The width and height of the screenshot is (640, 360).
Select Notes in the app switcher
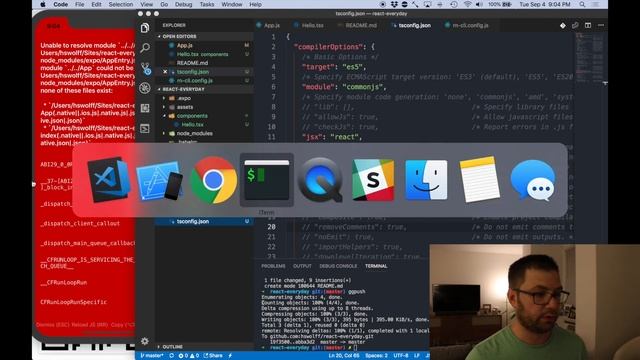pyautogui.click(x=480, y=180)
